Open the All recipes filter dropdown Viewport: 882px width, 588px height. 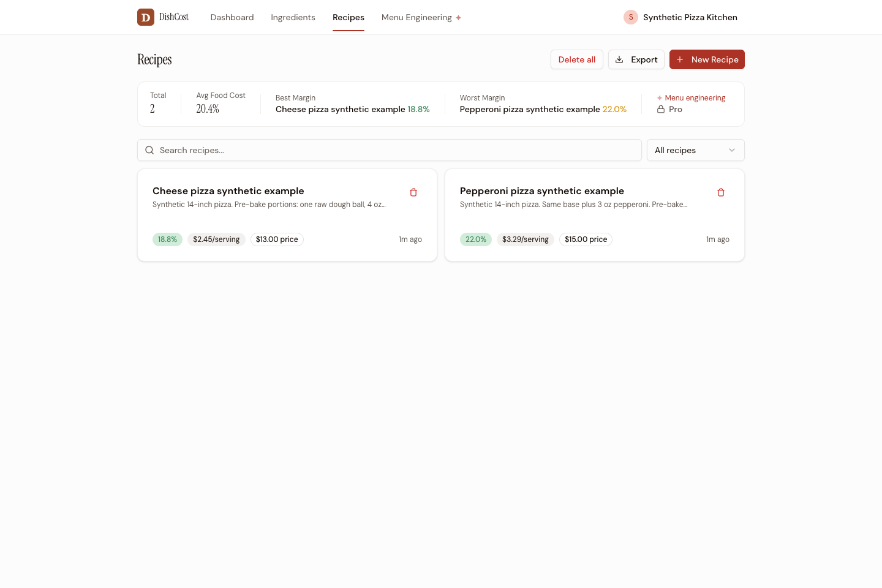click(x=696, y=150)
